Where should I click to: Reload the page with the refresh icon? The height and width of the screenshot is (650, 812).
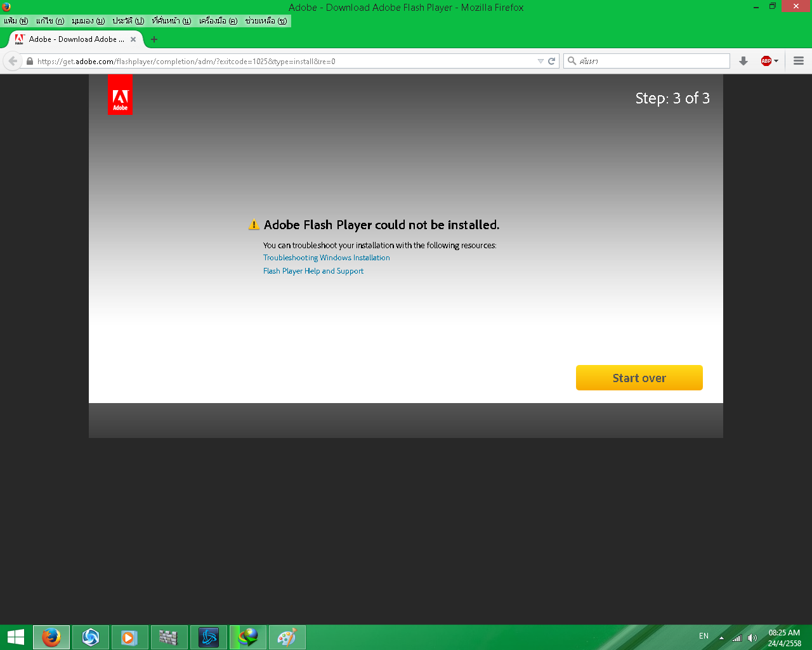551,62
